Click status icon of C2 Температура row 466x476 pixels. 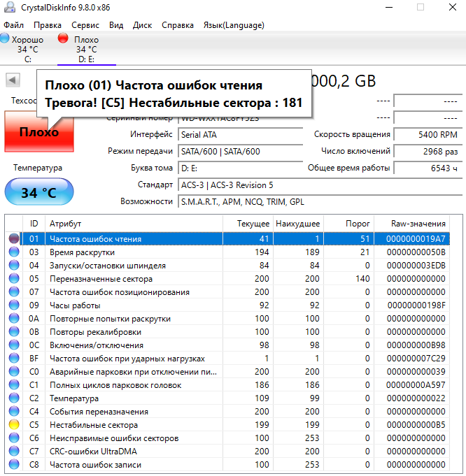[x=14, y=398]
